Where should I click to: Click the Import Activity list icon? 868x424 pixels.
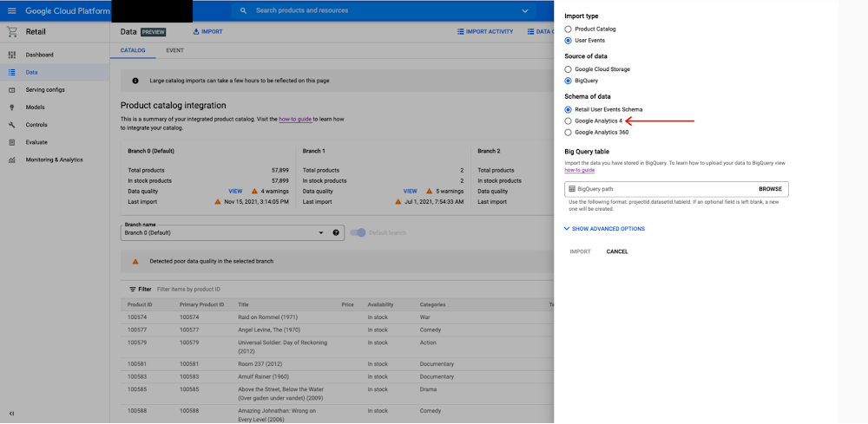(461, 32)
